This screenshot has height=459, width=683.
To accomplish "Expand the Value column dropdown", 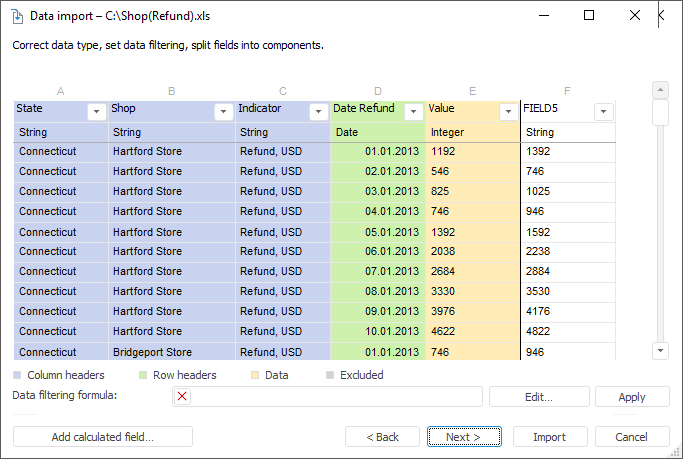I will coord(509,112).
